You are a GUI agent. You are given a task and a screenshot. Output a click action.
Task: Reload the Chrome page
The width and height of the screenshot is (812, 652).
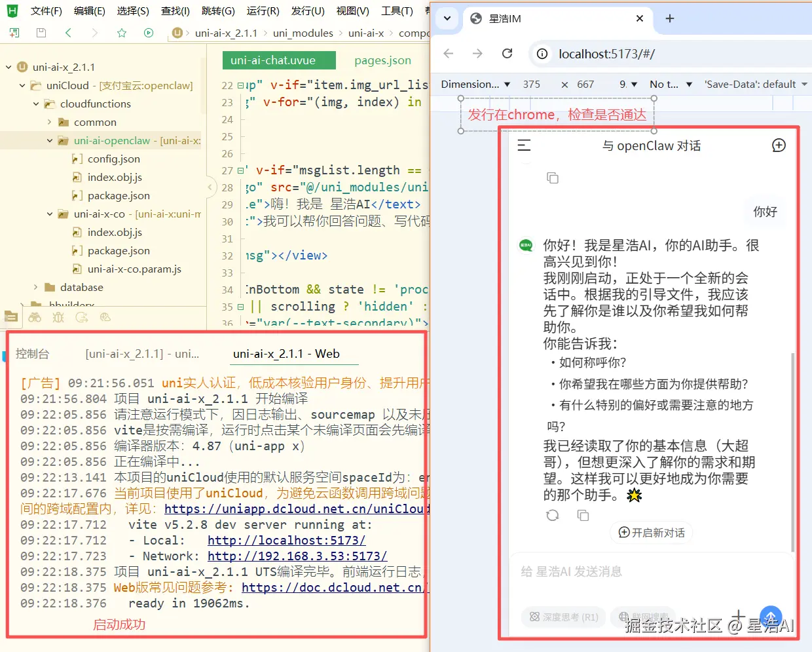tap(507, 54)
